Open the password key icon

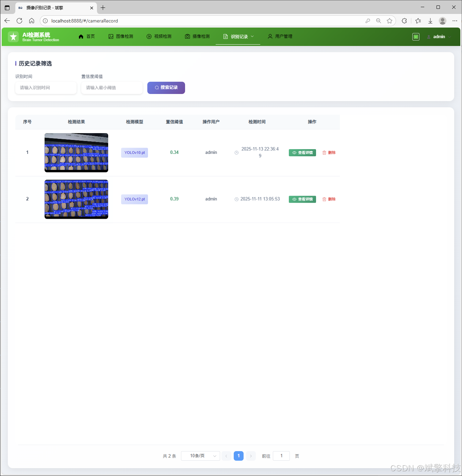368,21
